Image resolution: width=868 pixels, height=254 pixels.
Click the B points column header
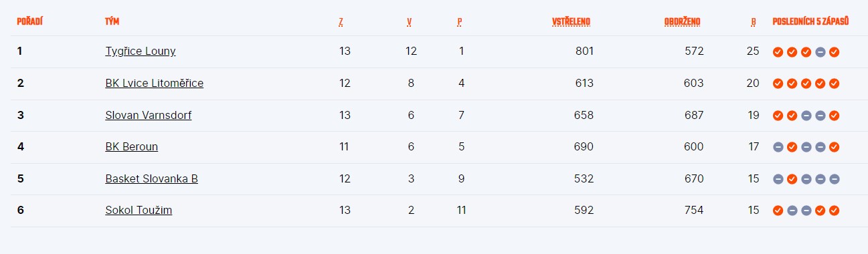coord(754,21)
